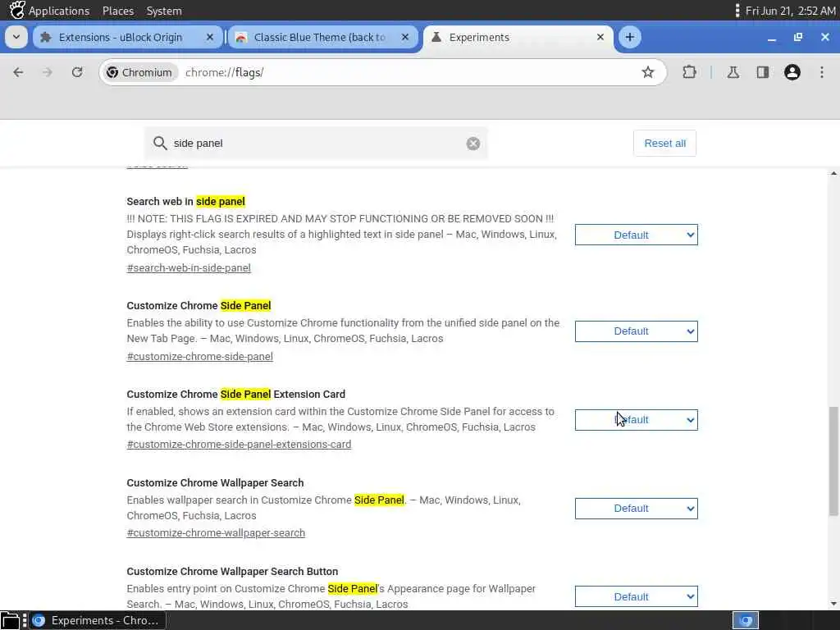Open the System menu
This screenshot has width=840, height=630.
(x=164, y=11)
